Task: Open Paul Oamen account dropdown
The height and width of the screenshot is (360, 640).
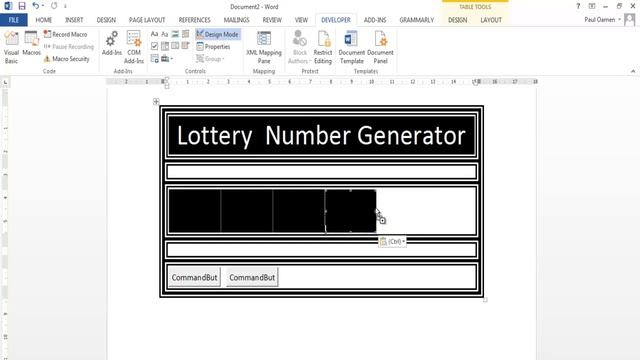Action: [x=602, y=20]
